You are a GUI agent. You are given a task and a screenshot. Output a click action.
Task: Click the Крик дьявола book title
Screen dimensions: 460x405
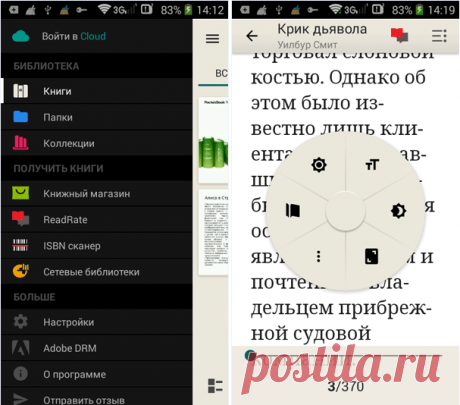[322, 29]
